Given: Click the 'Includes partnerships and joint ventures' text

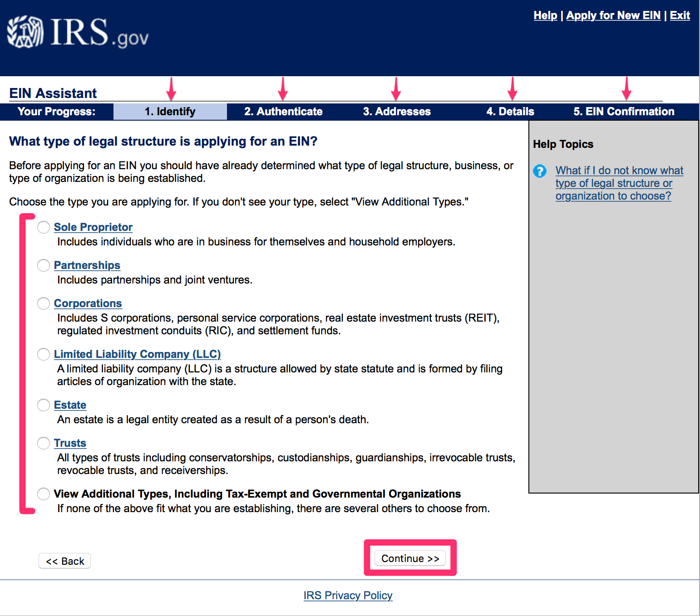Looking at the screenshot, I should tap(155, 280).
